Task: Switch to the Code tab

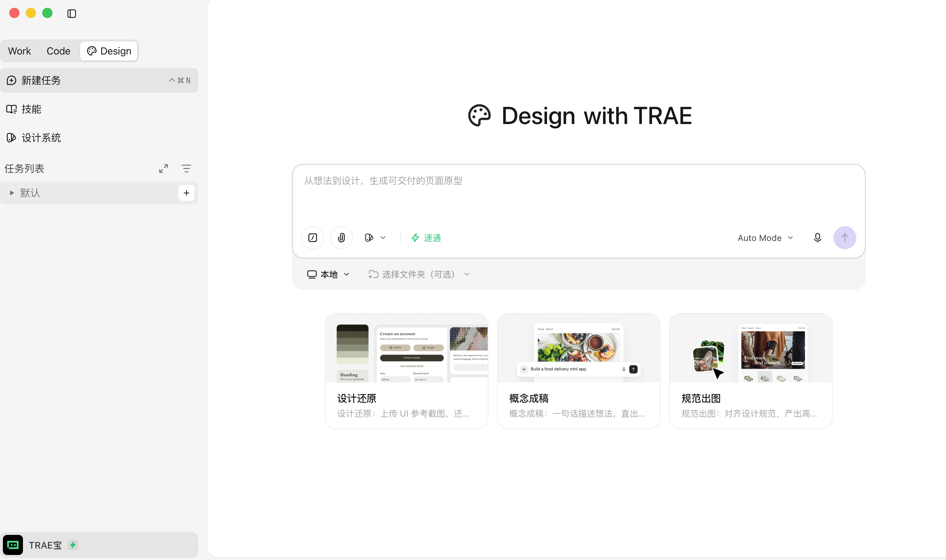Action: pyautogui.click(x=58, y=51)
